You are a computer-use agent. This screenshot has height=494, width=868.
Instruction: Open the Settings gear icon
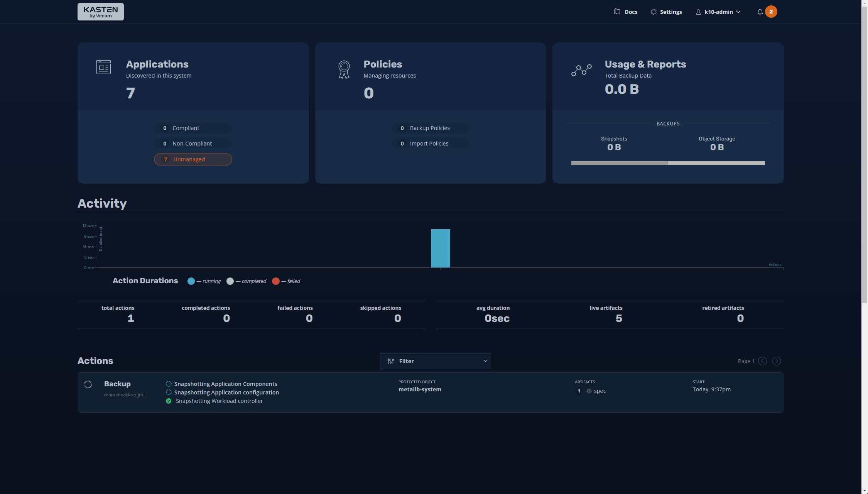click(x=654, y=12)
